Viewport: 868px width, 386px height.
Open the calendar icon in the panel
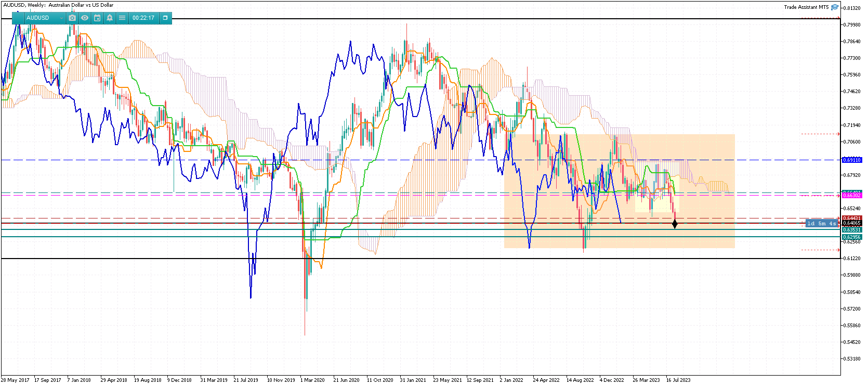[x=97, y=18]
